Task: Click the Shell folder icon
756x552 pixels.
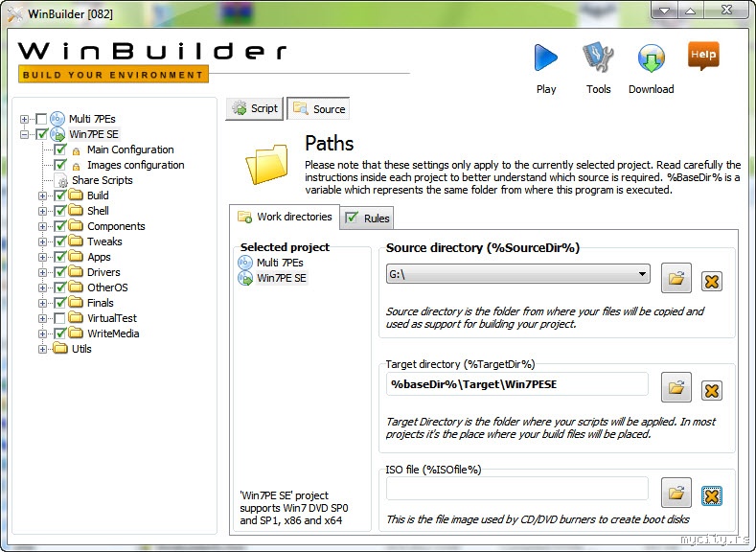Action: point(76,211)
